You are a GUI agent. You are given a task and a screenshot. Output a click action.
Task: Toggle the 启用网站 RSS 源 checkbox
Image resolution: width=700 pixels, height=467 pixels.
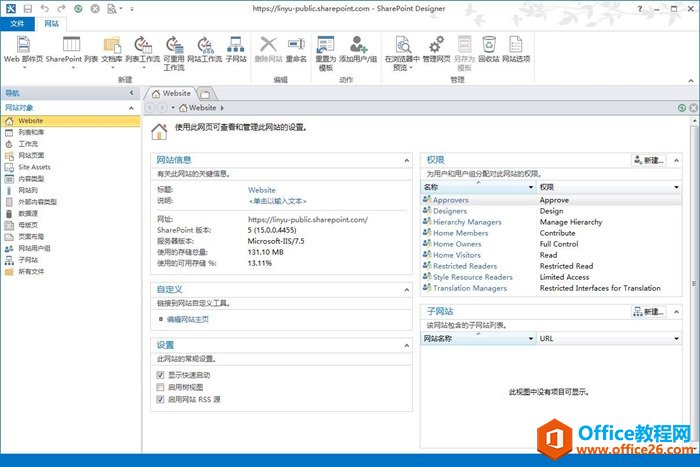coord(160,399)
